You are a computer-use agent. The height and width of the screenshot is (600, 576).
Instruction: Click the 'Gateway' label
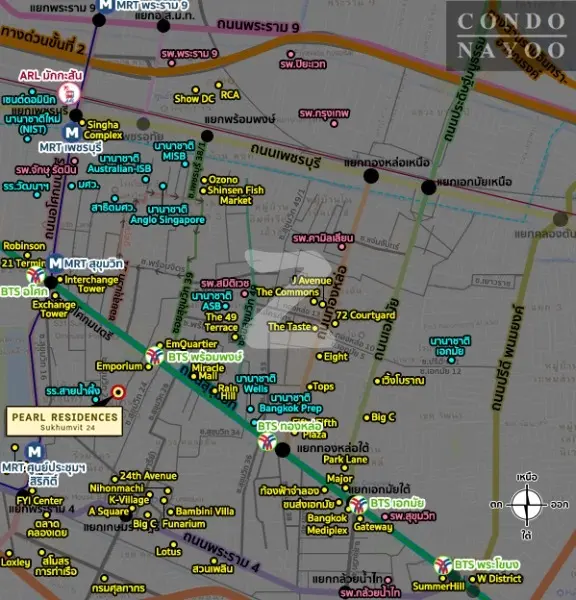point(373,527)
